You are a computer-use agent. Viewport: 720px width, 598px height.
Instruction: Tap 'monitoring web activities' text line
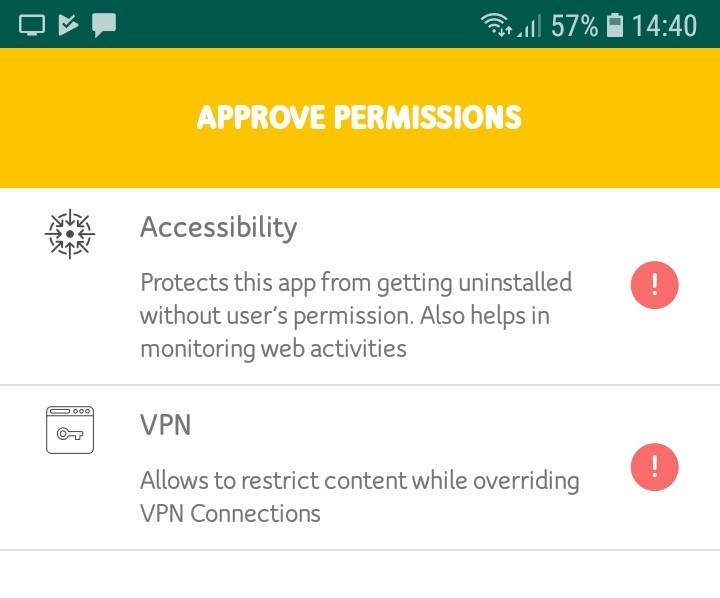[273, 349]
